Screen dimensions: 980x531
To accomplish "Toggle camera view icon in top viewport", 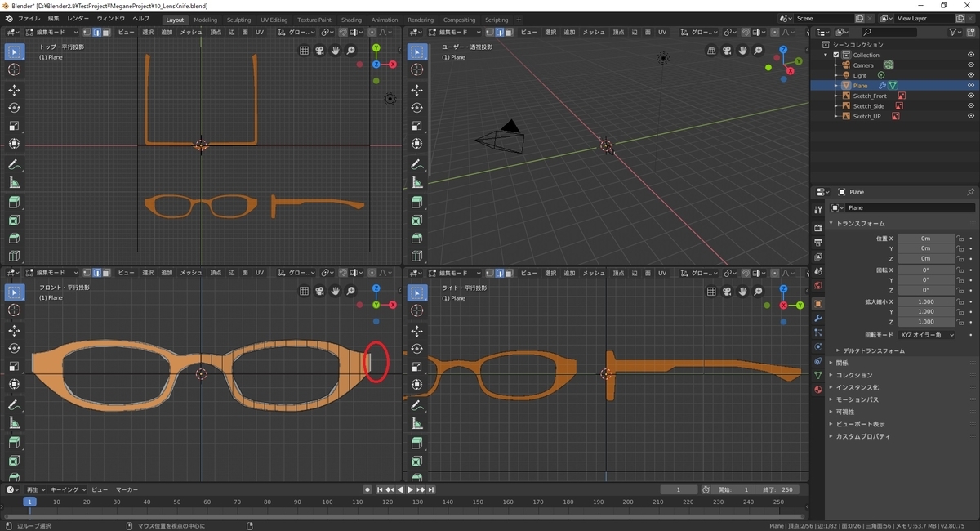I will click(x=319, y=51).
